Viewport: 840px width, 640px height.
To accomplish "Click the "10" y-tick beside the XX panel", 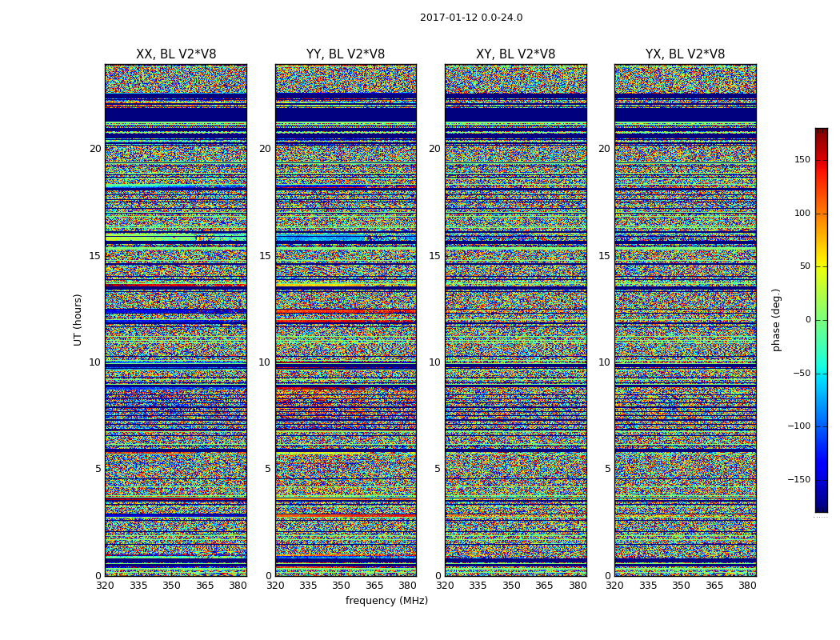I will point(95,362).
